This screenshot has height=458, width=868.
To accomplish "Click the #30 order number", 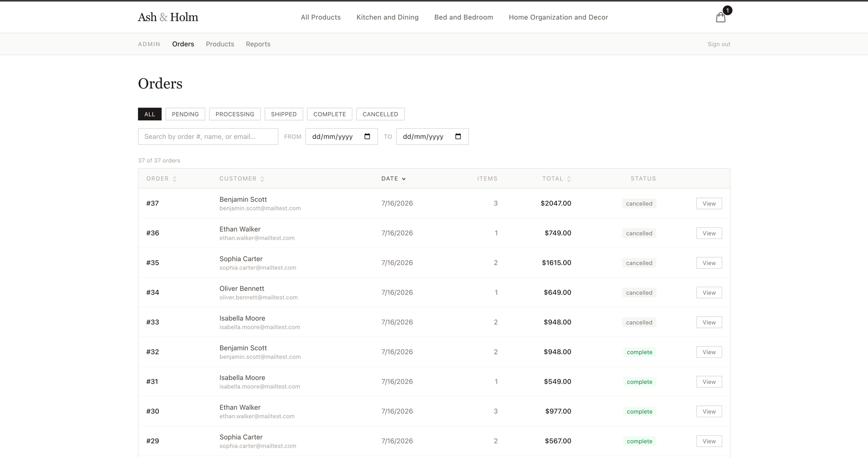I will (x=153, y=411).
